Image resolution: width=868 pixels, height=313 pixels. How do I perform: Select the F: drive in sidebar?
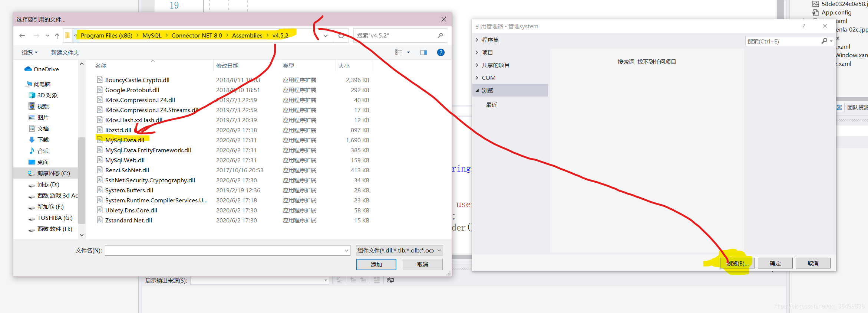(46, 206)
